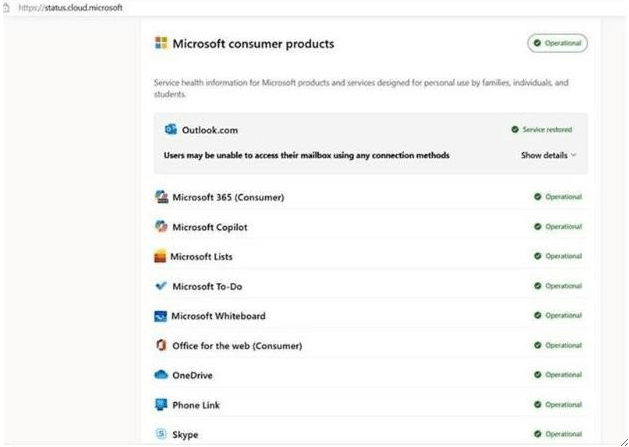
Task: Click the Outlook.com service name
Action: coord(210,130)
